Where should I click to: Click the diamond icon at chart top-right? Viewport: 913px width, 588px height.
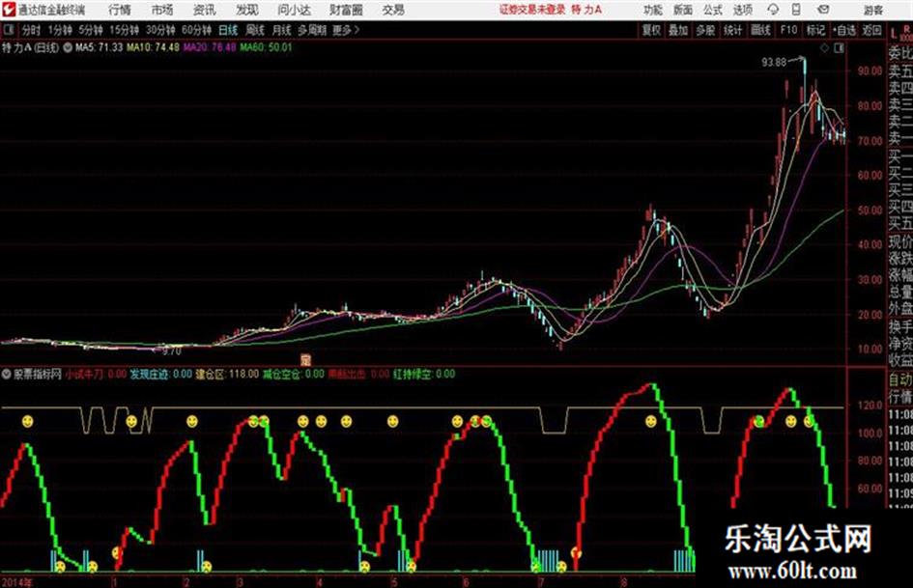[824, 48]
